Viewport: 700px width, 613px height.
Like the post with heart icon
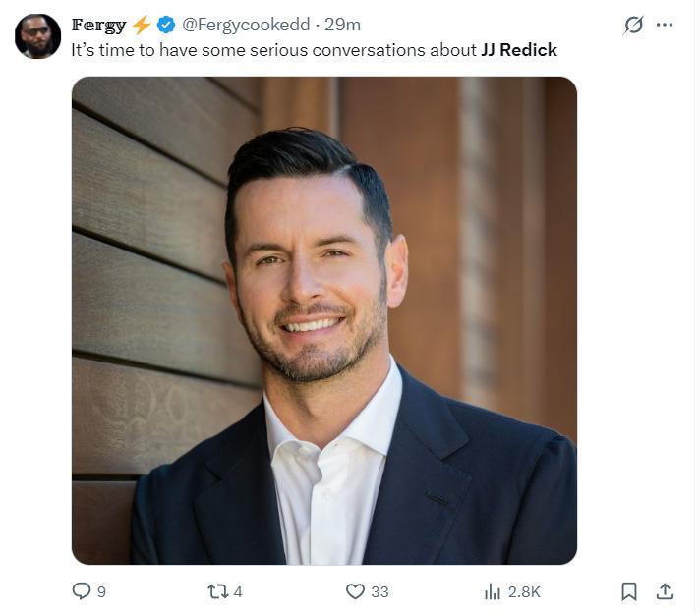coord(355,591)
